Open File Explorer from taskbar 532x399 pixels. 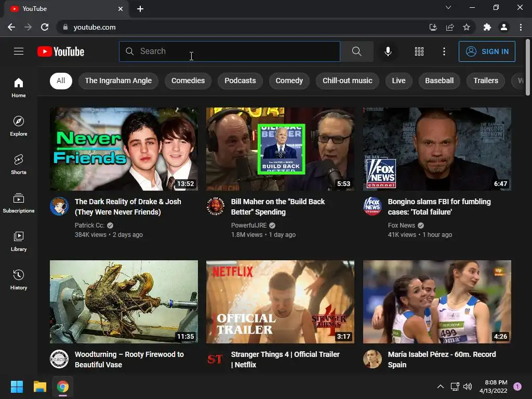[39, 387]
